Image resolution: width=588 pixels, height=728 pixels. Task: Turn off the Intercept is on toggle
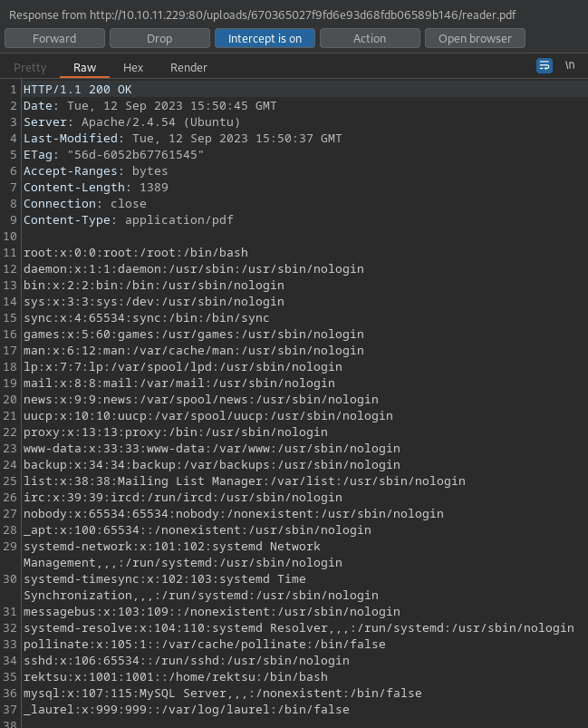[265, 38]
